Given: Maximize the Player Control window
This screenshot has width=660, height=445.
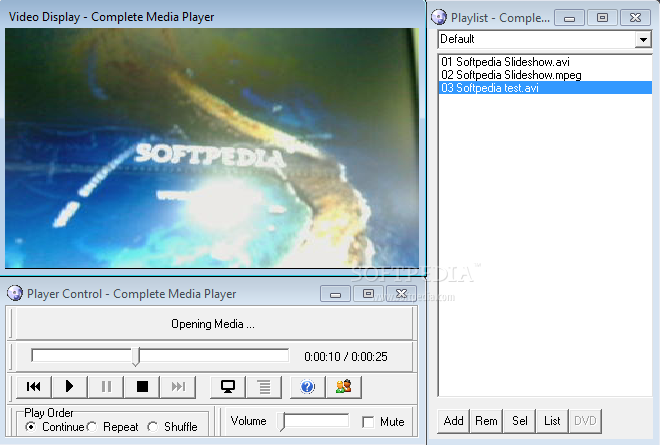Looking at the screenshot, I should tap(368, 294).
